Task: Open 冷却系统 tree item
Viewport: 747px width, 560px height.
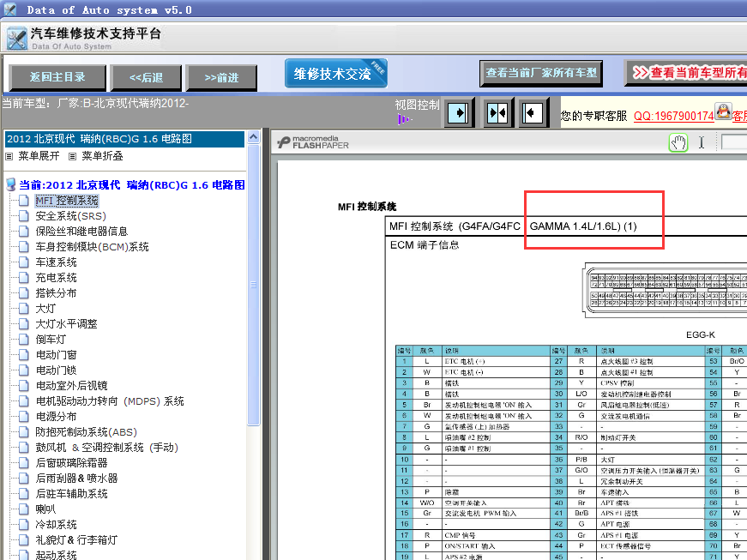Action: coord(57,525)
